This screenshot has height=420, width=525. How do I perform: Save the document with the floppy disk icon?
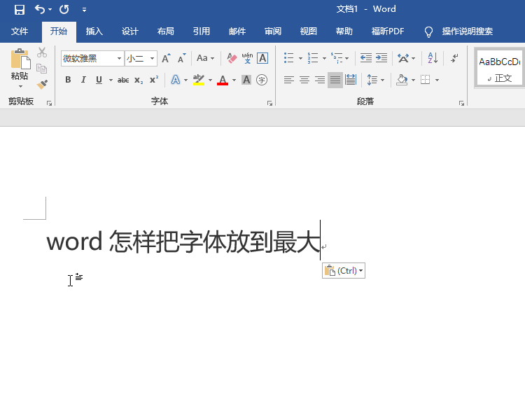(20, 9)
